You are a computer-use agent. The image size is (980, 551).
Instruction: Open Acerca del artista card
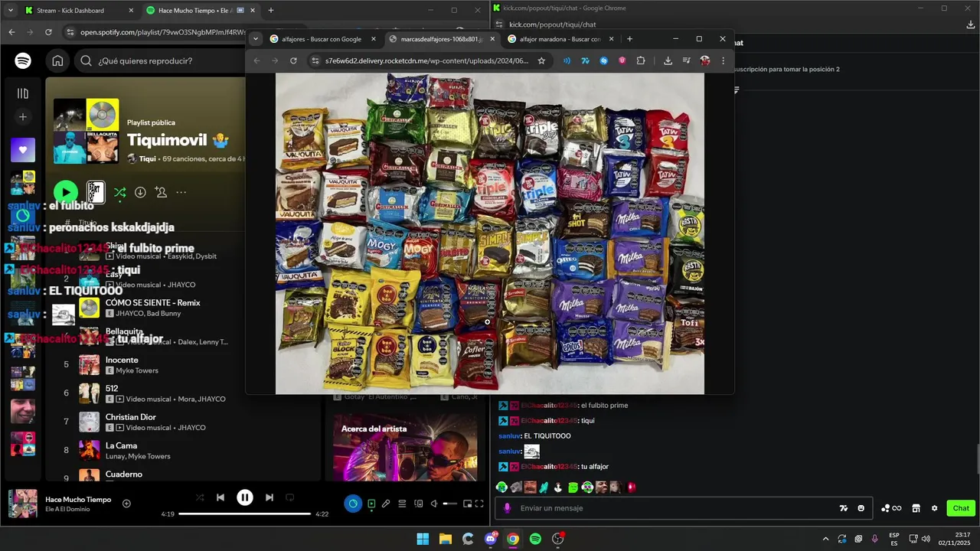[404, 448]
